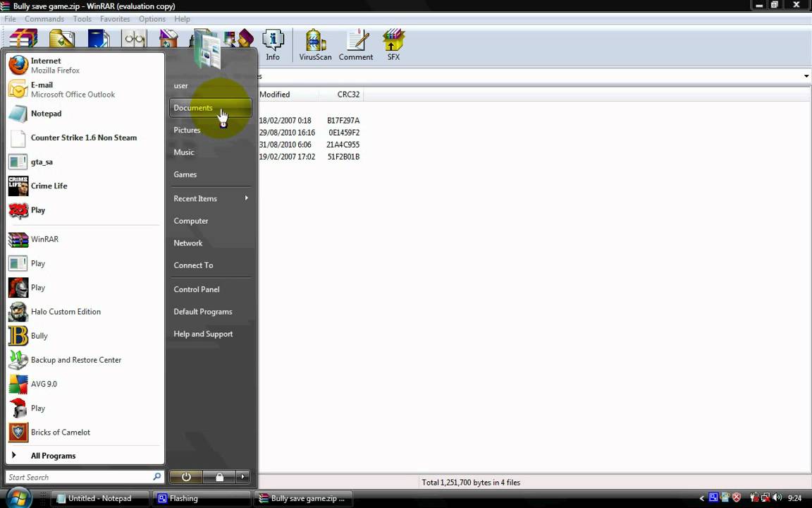Click Connect To in Start menu

tap(210, 265)
